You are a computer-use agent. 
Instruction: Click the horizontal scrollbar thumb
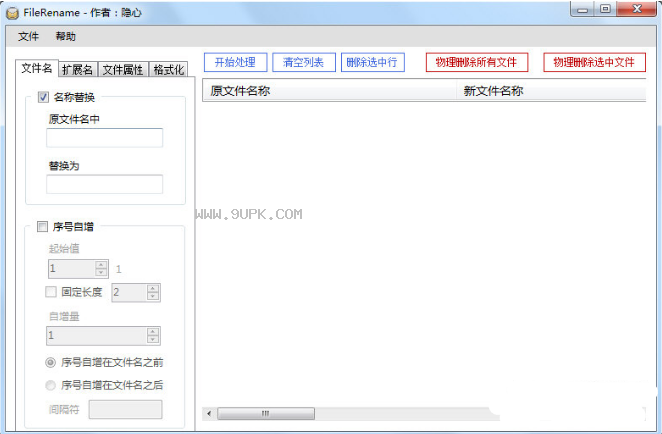266,413
